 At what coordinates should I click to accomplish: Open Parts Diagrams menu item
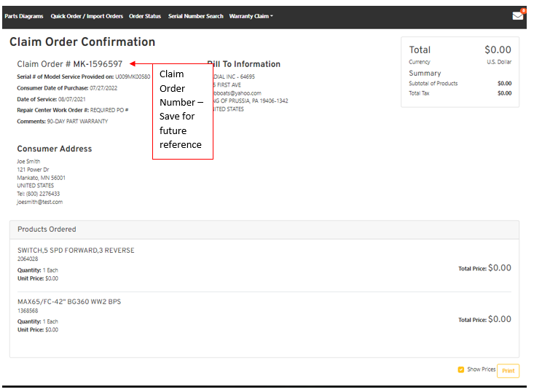click(x=24, y=16)
